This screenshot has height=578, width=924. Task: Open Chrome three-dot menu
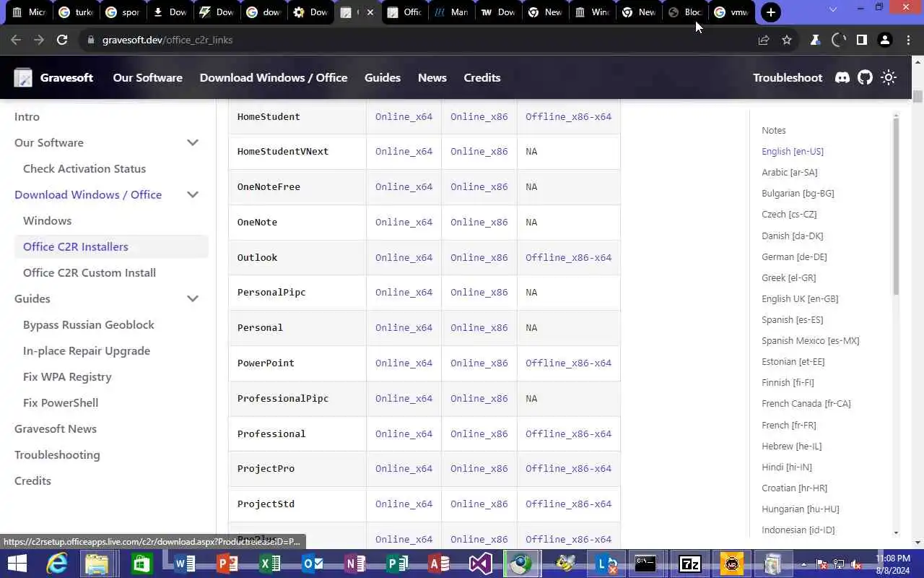point(908,40)
